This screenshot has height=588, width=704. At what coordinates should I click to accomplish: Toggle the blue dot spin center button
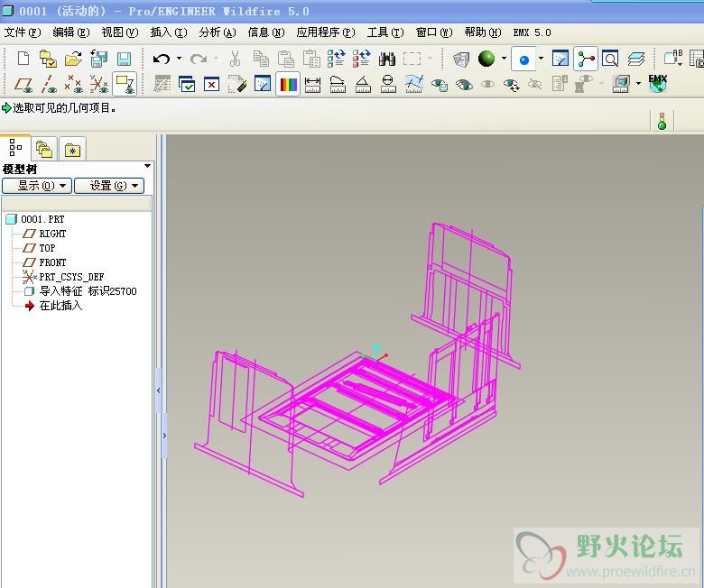coord(523,60)
